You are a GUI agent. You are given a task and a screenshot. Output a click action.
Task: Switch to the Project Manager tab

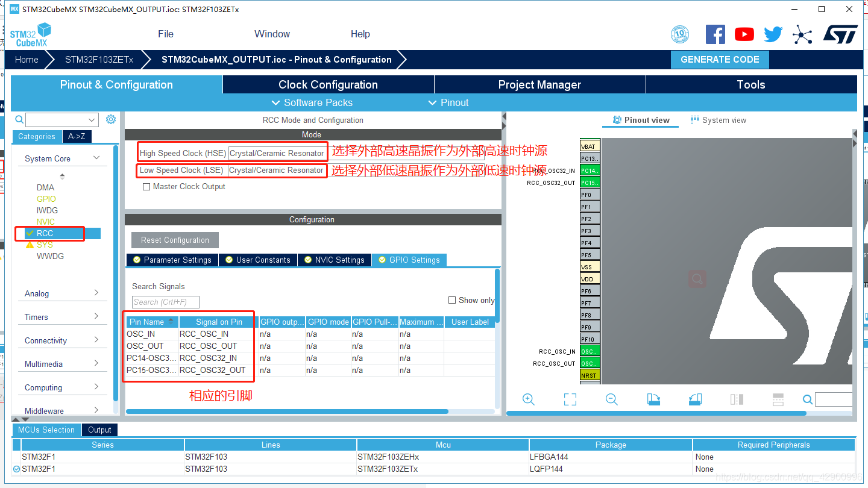(x=539, y=84)
